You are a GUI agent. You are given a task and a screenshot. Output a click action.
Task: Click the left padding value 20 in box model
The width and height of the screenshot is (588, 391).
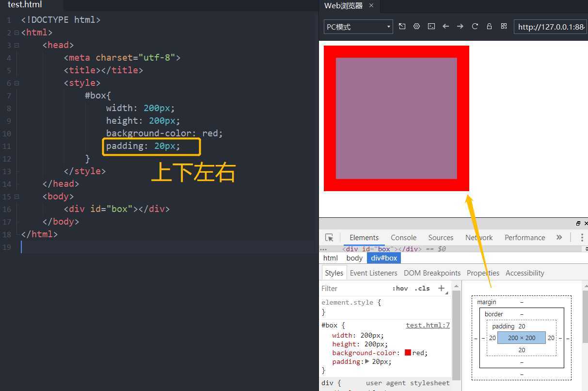click(492, 338)
